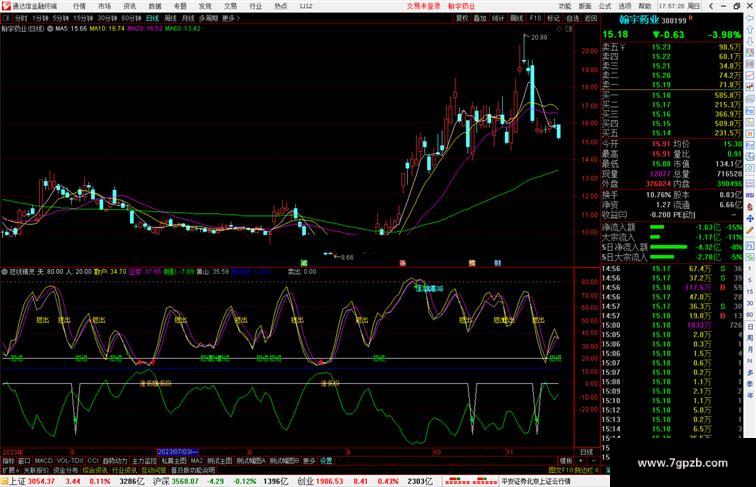Open the 市场 menu
Viewport: 756px width, 487px height.
(104, 6)
